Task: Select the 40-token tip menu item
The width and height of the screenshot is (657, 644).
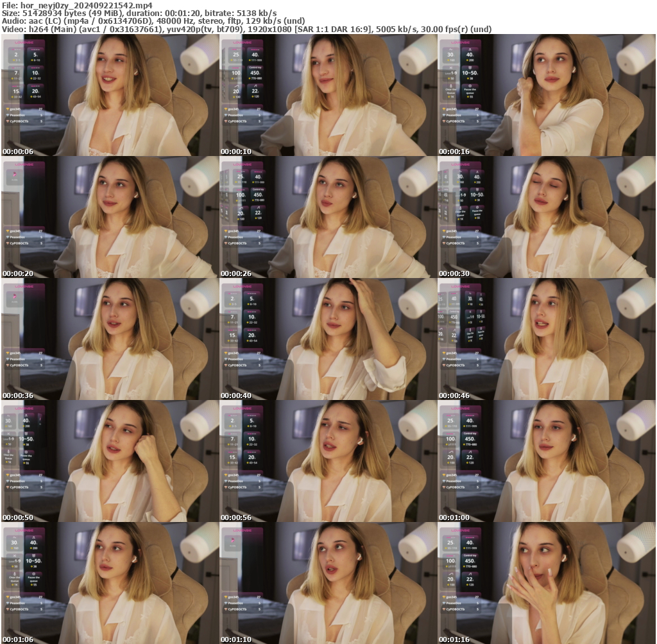Action: pos(470,54)
